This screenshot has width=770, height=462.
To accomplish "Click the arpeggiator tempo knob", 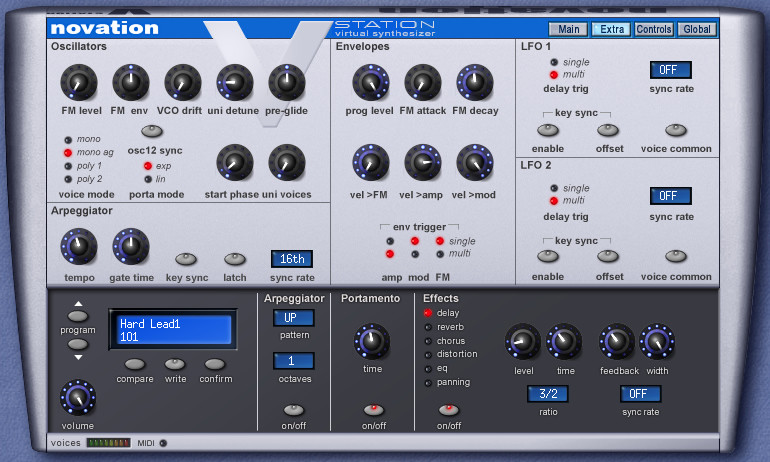I will point(79,246).
